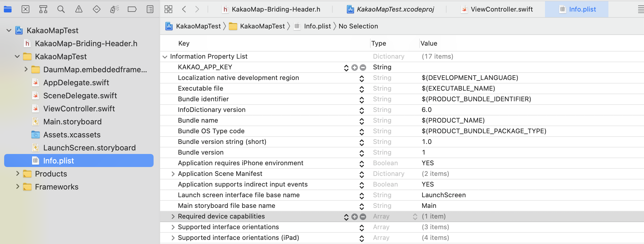Select the Info.plist editor tab
The image size is (644, 244).
point(577,9)
